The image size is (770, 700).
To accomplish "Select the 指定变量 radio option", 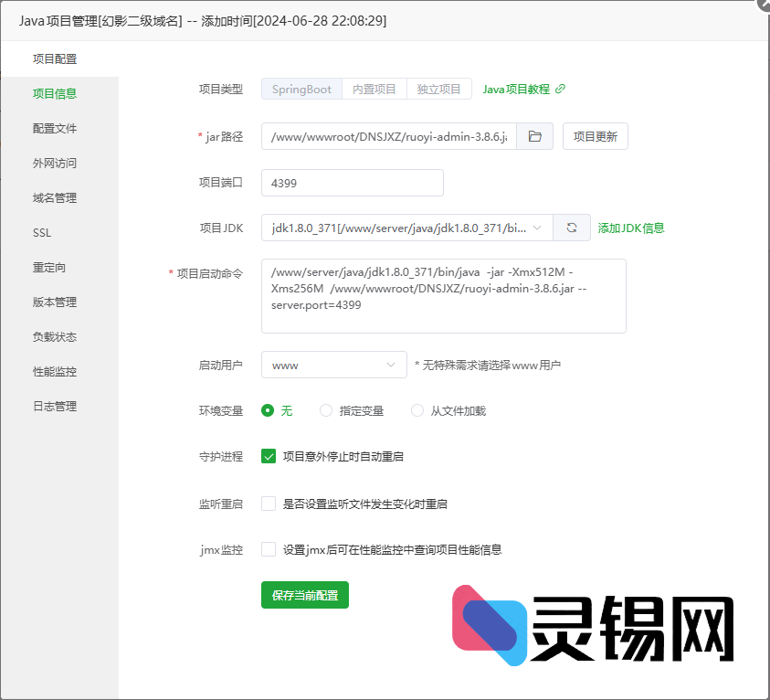I will [x=326, y=411].
